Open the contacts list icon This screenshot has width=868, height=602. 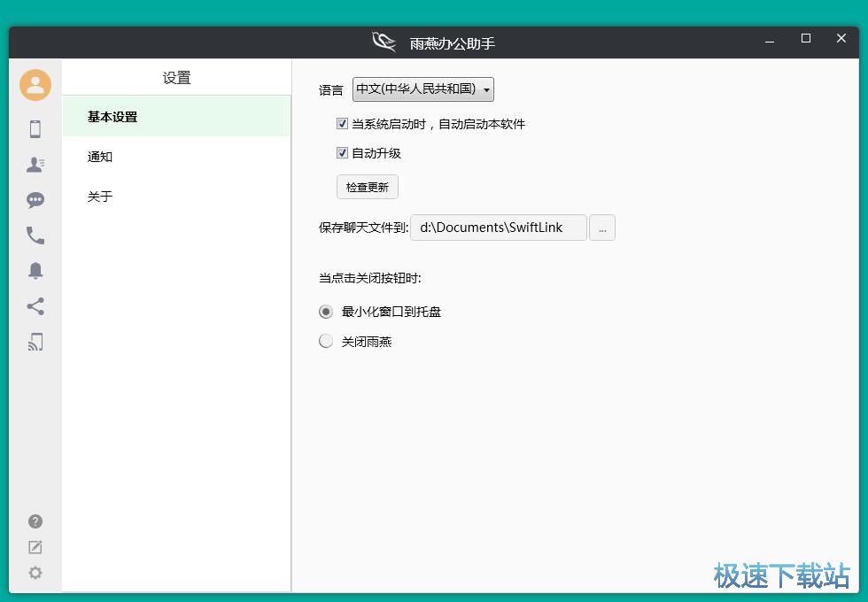point(35,165)
